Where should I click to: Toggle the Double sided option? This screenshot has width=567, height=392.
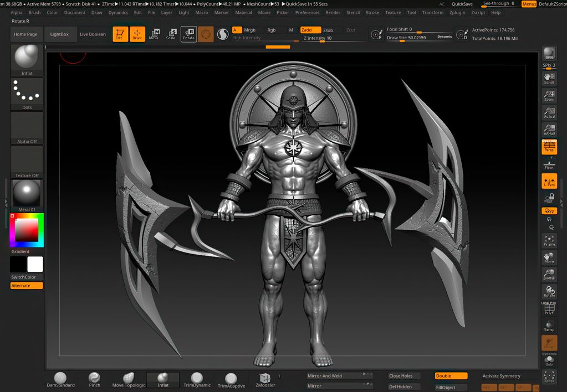pos(451,376)
